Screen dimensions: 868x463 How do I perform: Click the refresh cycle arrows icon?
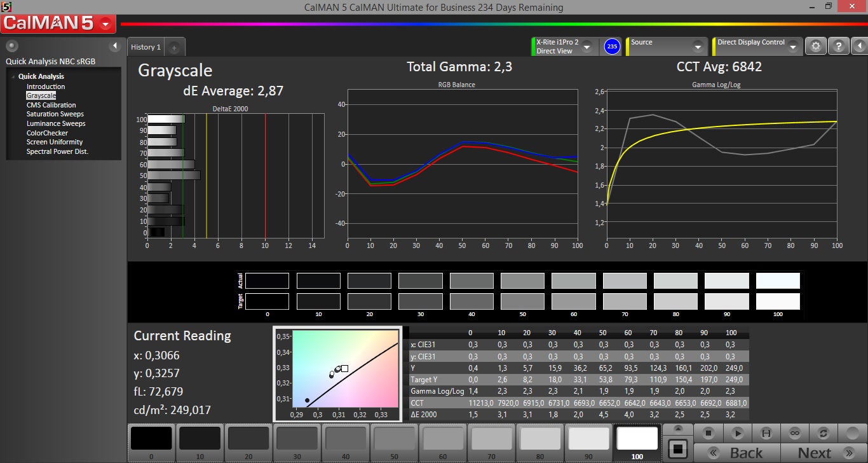point(824,432)
